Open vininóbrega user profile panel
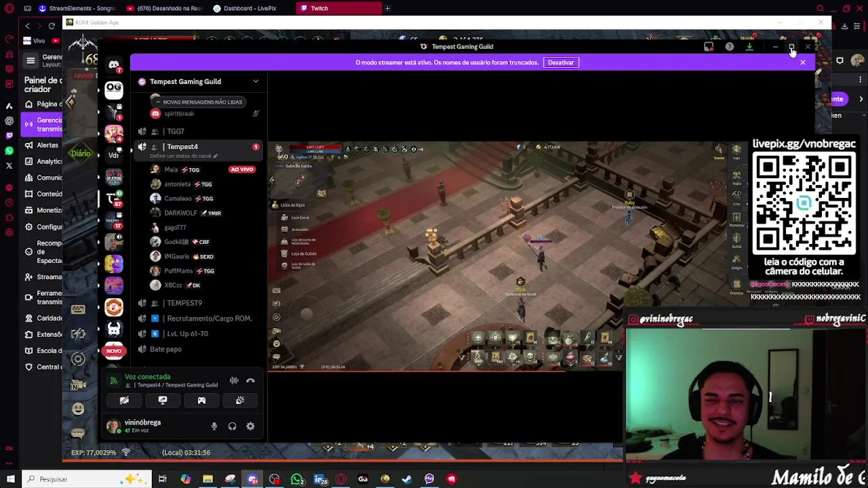Screen dimensions: 868x488 142,426
